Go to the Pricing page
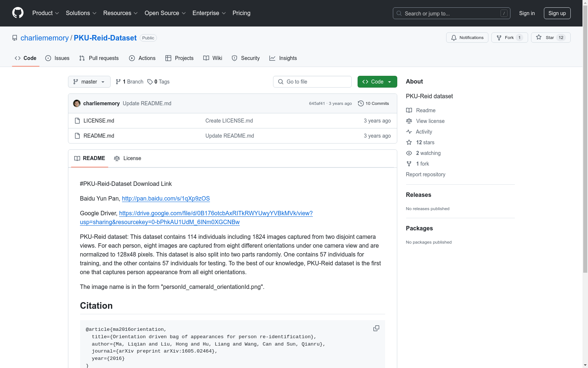Image resolution: width=588 pixels, height=368 pixels. (241, 13)
